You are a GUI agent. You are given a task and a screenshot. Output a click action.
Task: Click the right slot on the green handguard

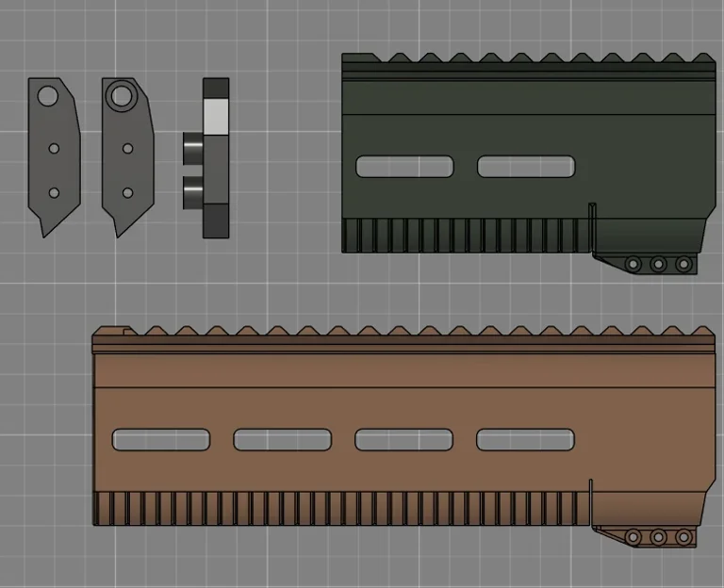526,167
